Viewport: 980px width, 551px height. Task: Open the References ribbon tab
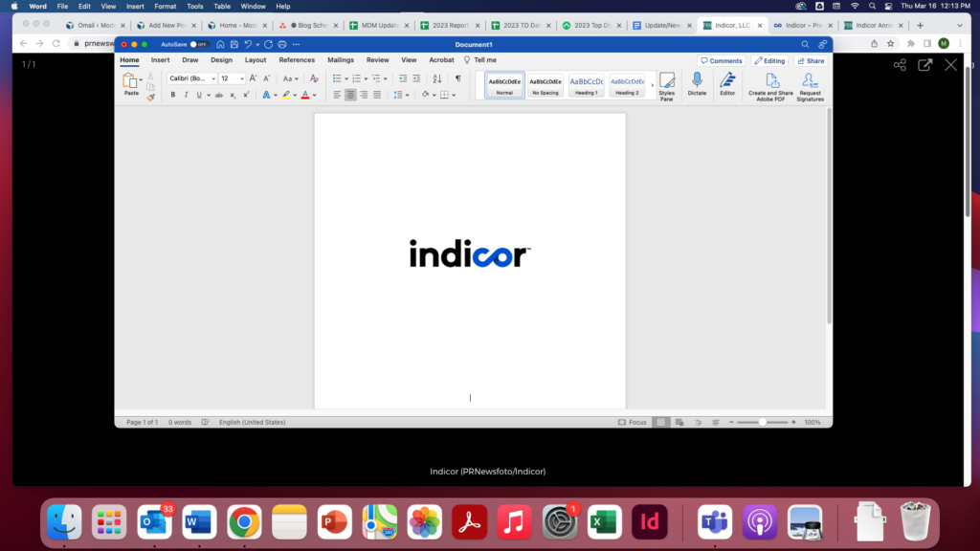coord(297,60)
